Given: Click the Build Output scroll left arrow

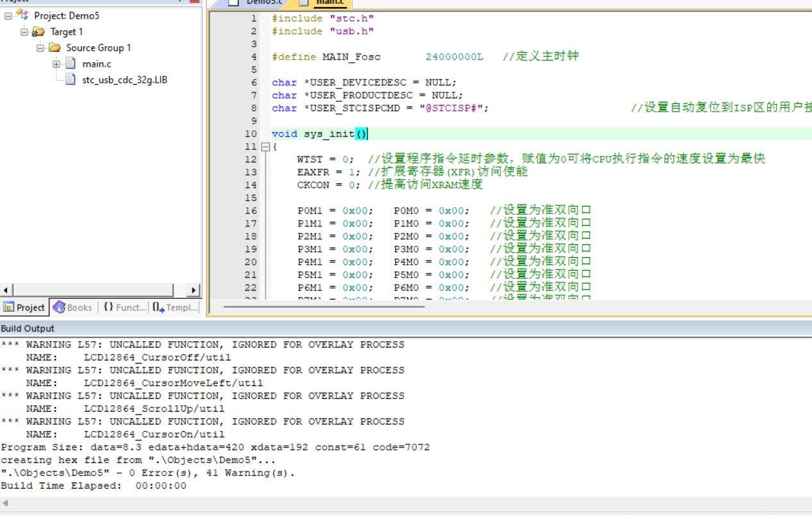Looking at the screenshot, I should [6, 503].
